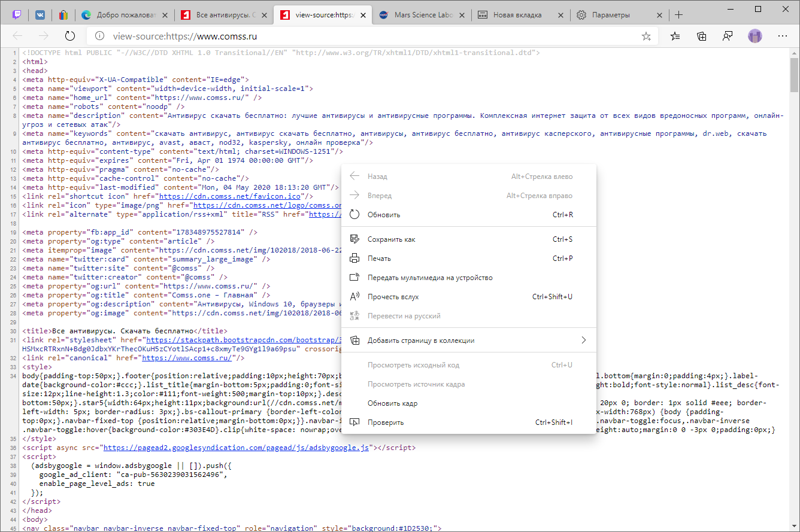Go back using the toolbar back arrow
The image size is (800, 532).
tap(18, 36)
